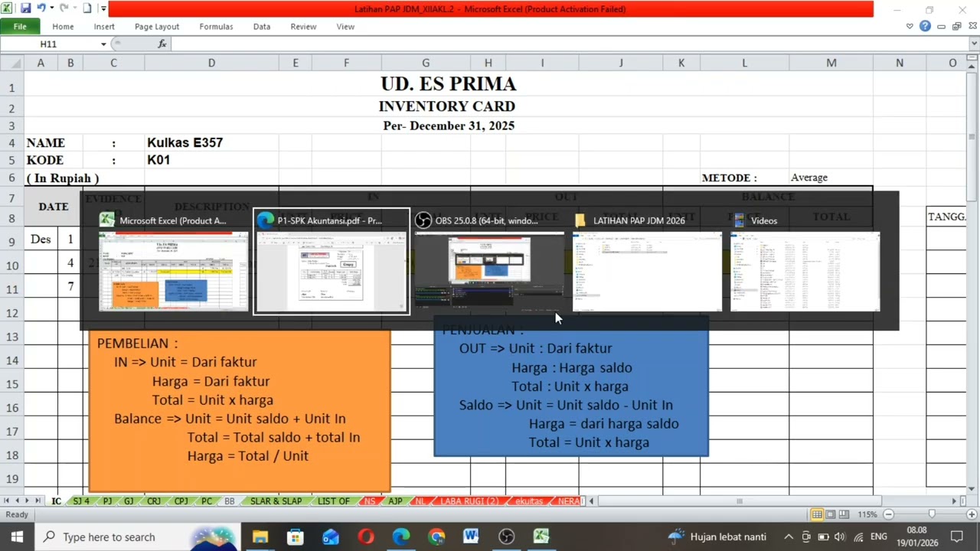Select the LIST OF sheet tab
This screenshot has height=551, width=980.
(x=333, y=501)
